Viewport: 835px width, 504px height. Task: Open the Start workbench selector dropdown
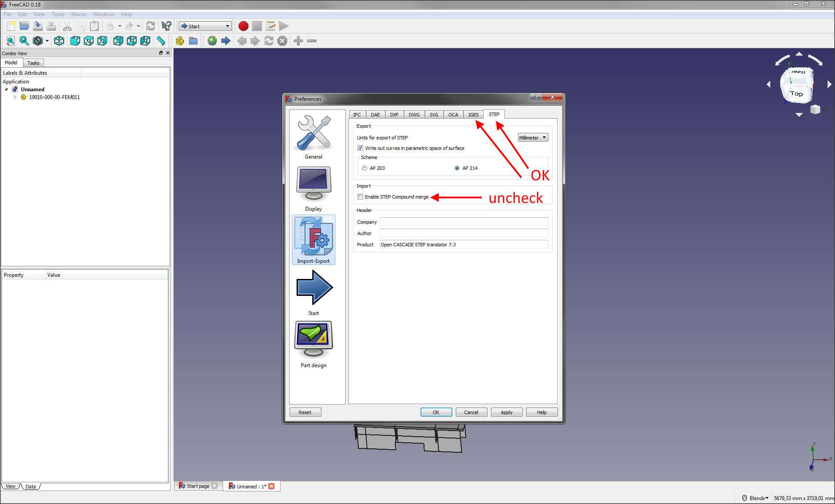(x=205, y=27)
